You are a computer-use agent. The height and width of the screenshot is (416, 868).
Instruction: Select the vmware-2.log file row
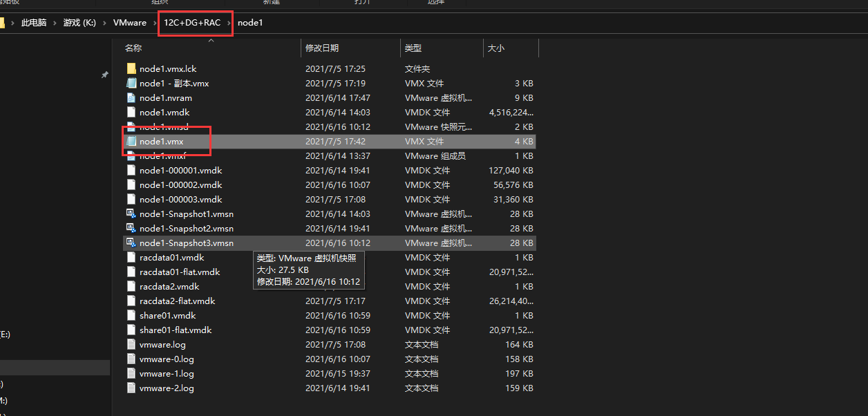click(330, 388)
